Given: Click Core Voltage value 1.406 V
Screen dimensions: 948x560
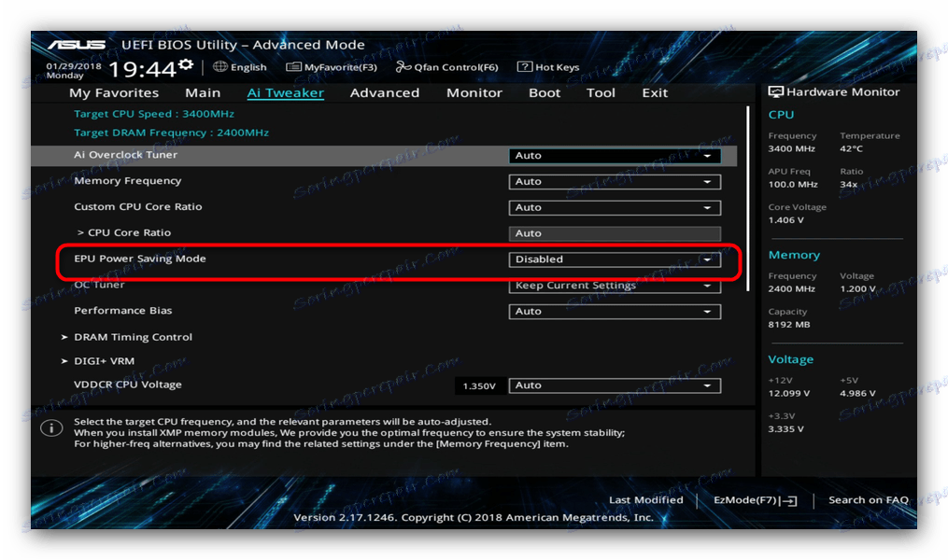Looking at the screenshot, I should point(786,220).
